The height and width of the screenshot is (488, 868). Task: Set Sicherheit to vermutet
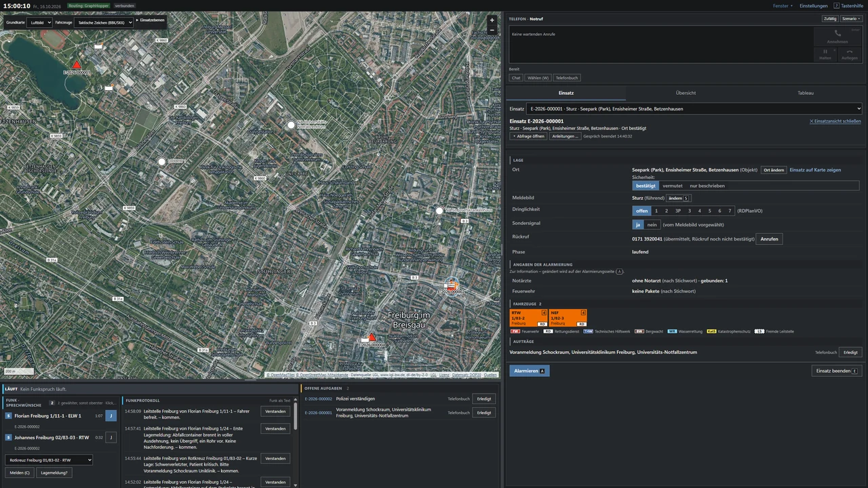[673, 186]
